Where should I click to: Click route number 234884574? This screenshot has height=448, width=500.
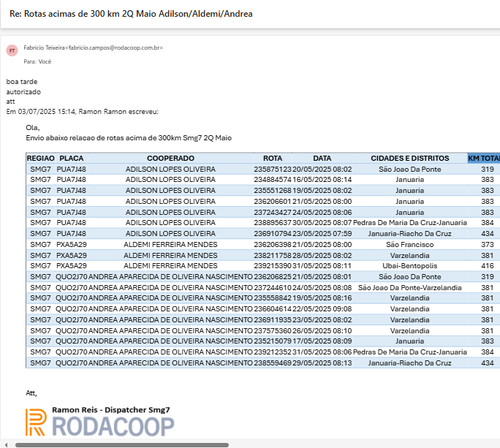click(x=273, y=180)
